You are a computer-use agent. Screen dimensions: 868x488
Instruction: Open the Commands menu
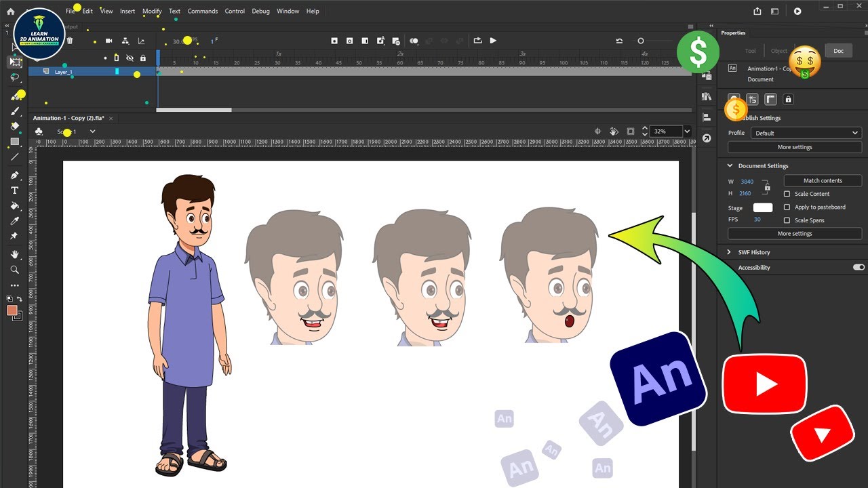pyautogui.click(x=203, y=12)
